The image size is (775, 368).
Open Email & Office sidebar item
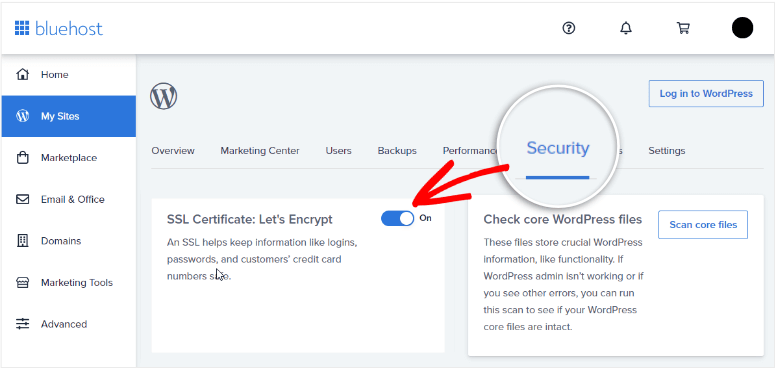pyautogui.click(x=69, y=200)
